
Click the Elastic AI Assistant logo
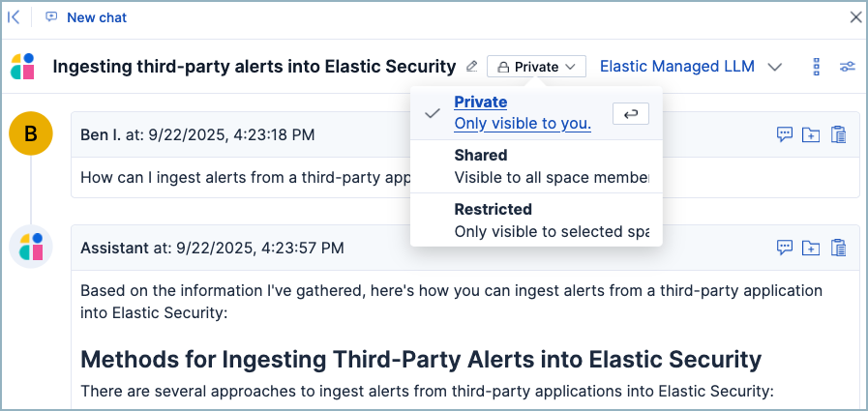coord(23,67)
